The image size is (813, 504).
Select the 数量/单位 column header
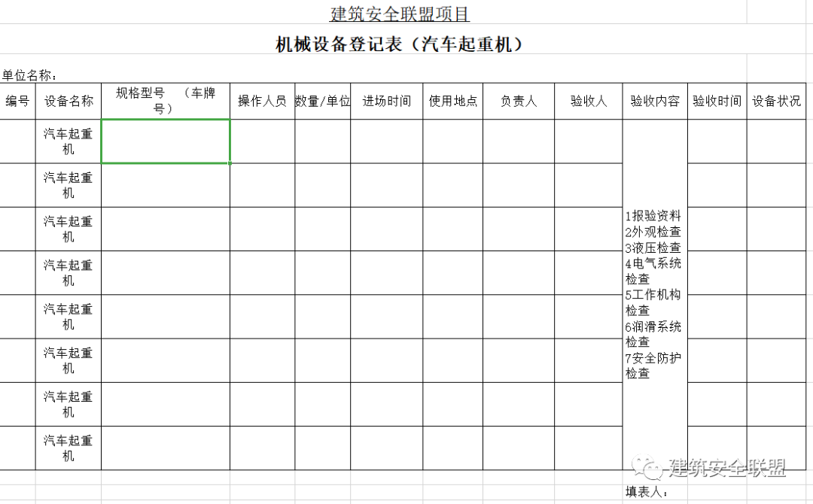tap(322, 101)
